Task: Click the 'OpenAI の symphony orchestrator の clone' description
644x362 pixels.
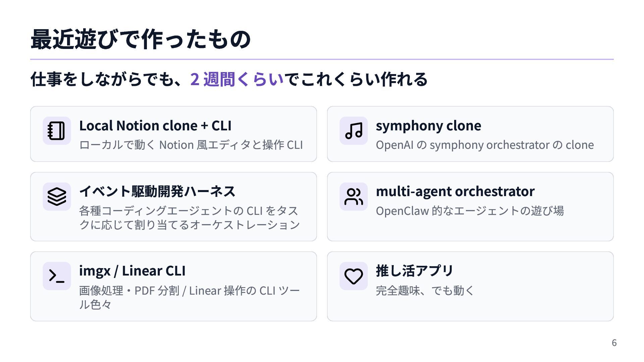Action: click(484, 145)
